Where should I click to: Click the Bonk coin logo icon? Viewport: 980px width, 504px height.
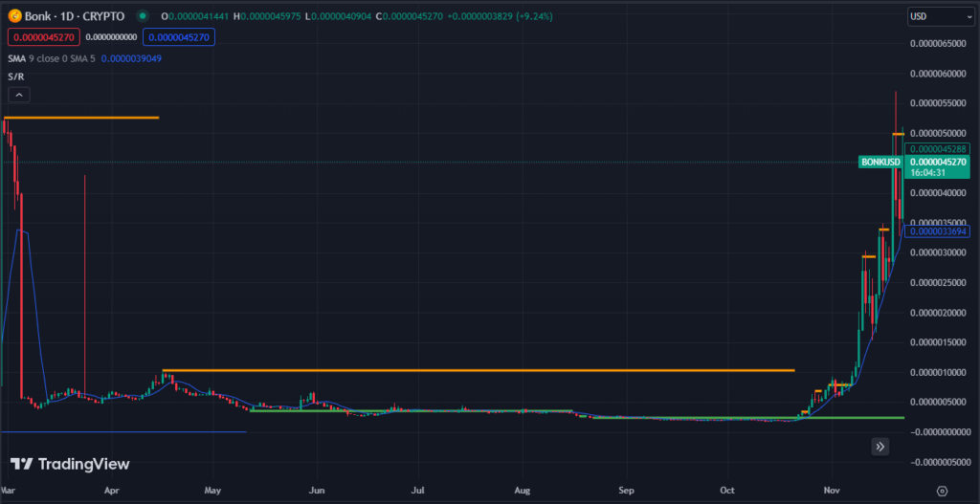click(14, 16)
